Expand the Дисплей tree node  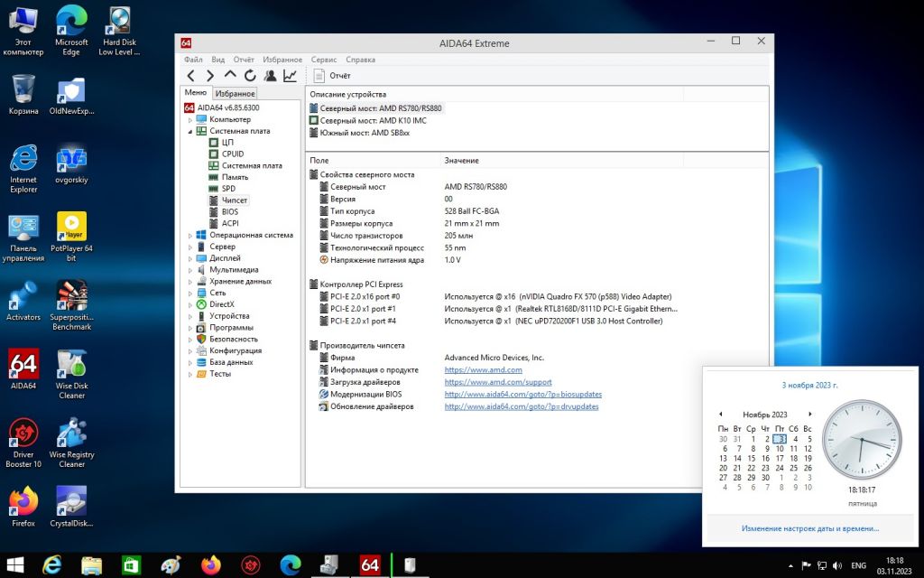click(189, 258)
